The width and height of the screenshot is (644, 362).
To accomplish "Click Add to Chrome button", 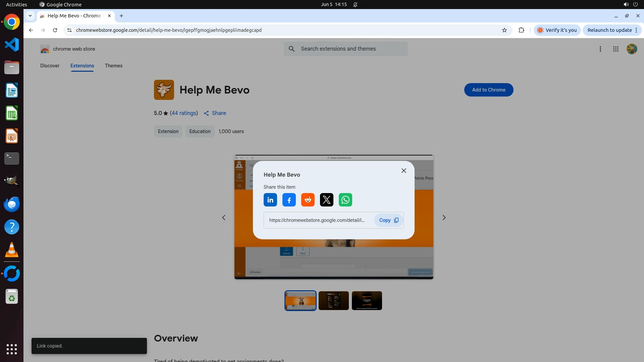I will pyautogui.click(x=488, y=90).
